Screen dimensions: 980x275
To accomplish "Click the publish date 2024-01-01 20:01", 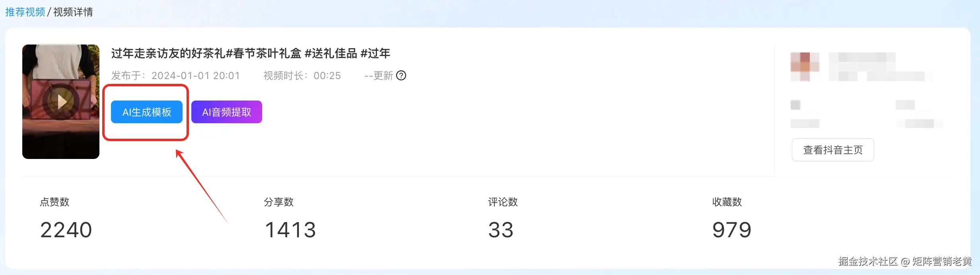I will 196,76.
